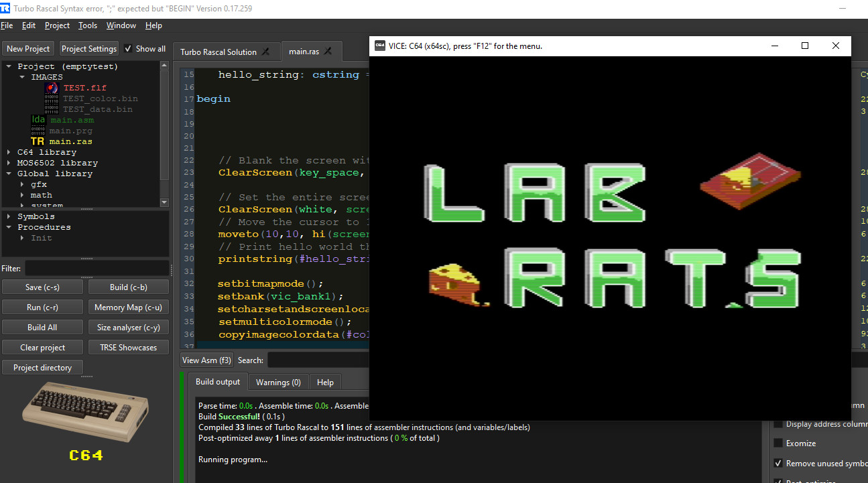Expand the math folder
The height and width of the screenshot is (483, 868).
pos(22,195)
